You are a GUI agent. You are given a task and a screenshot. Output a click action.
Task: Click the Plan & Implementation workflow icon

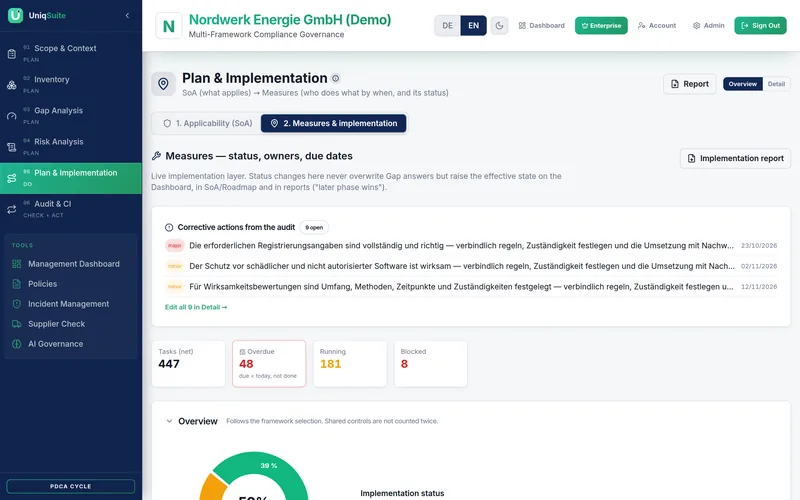(12, 178)
